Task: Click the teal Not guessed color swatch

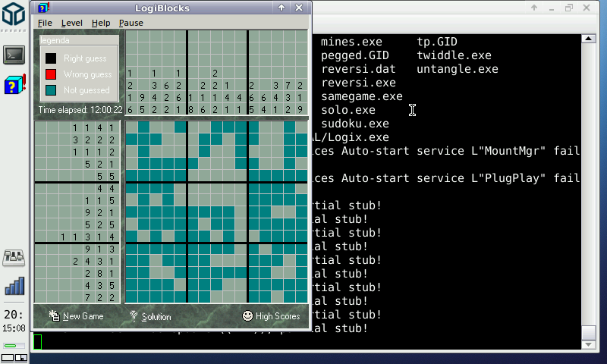Action: pyautogui.click(x=51, y=90)
